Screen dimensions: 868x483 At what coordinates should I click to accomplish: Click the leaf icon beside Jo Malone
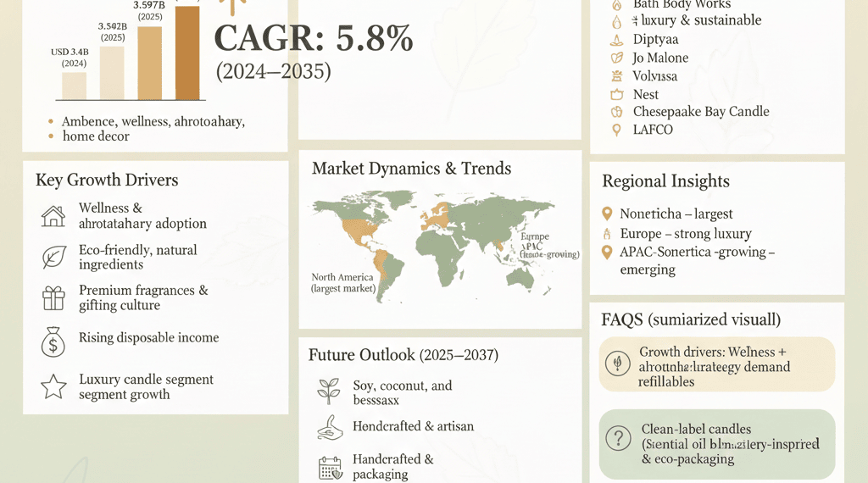point(617,58)
